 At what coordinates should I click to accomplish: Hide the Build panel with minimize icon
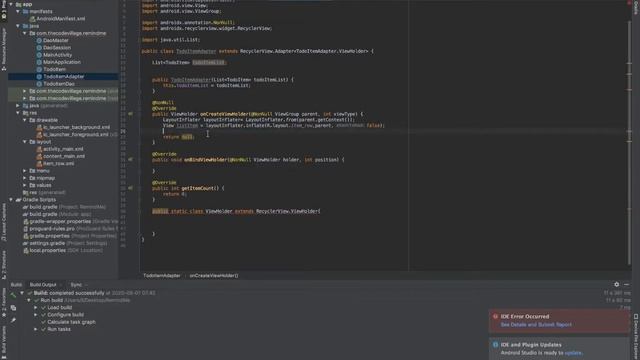click(x=627, y=284)
